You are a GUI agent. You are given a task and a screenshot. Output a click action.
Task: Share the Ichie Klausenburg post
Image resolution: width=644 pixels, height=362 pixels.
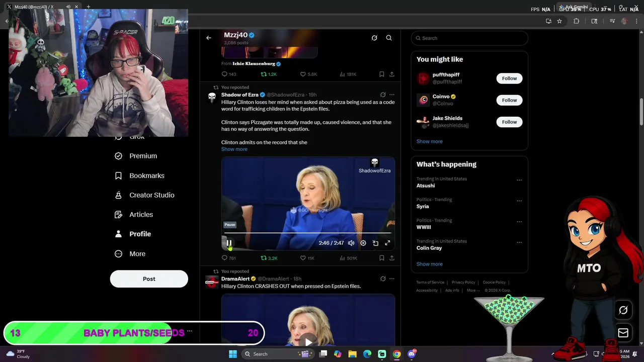[392, 74]
